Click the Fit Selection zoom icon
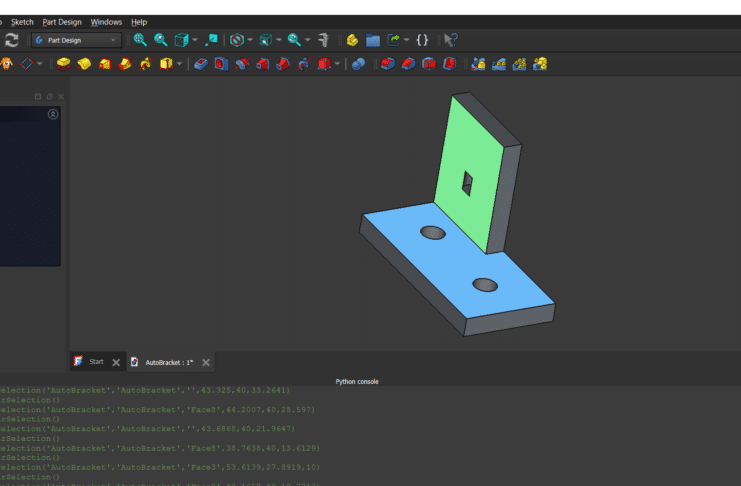The height and width of the screenshot is (486, 741). click(x=160, y=40)
